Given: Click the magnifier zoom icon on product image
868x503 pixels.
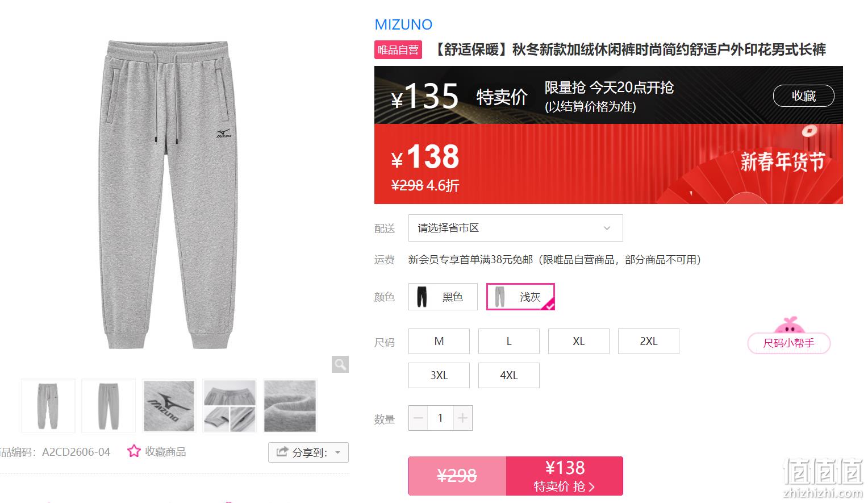Looking at the screenshot, I should [340, 364].
